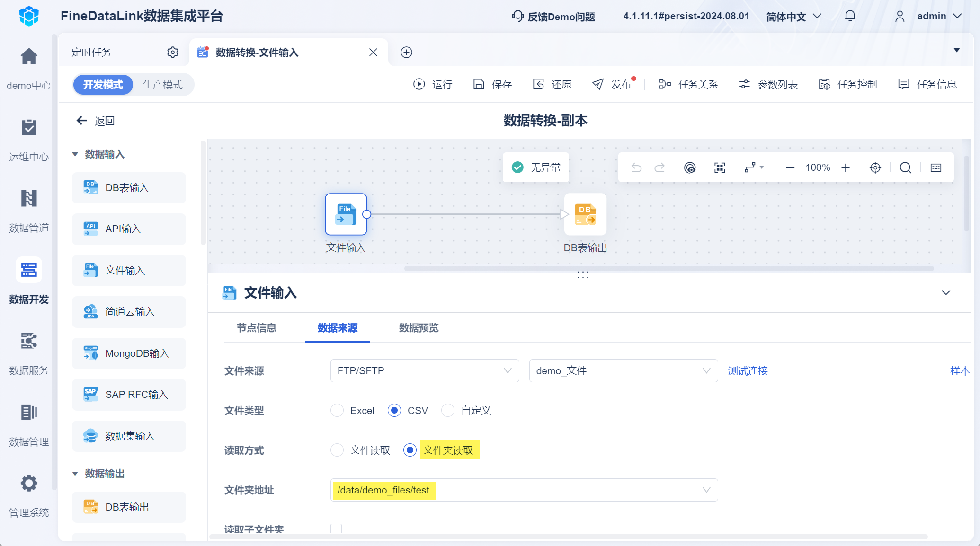The width and height of the screenshot is (980, 546).
Task: Choose 文件读取 read mode
Action: 337,450
